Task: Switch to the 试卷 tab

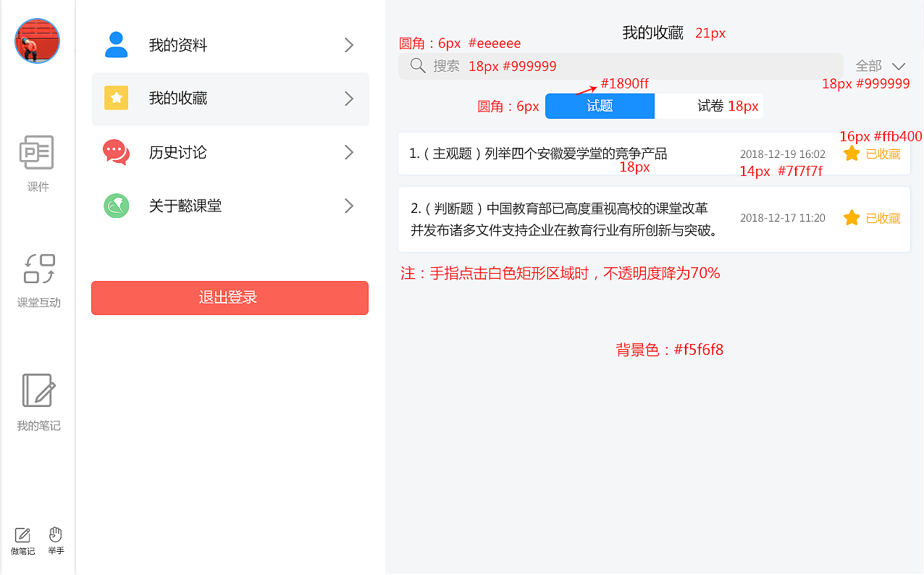Action: click(708, 106)
